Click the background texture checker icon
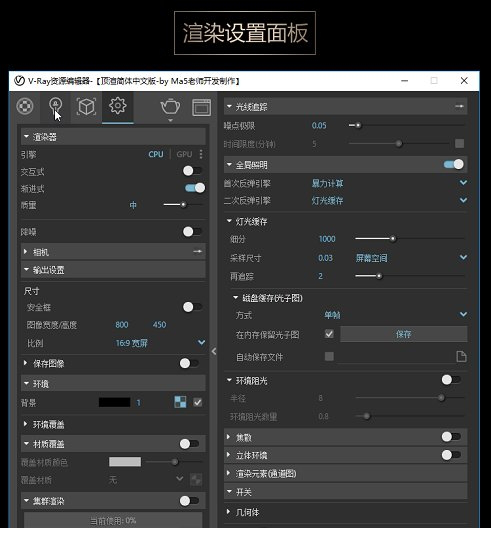The image size is (491, 549). coord(180,402)
